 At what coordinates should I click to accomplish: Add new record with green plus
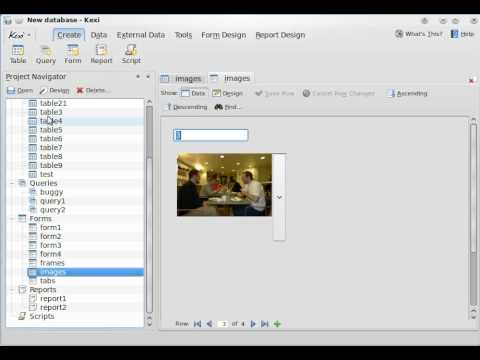277,324
